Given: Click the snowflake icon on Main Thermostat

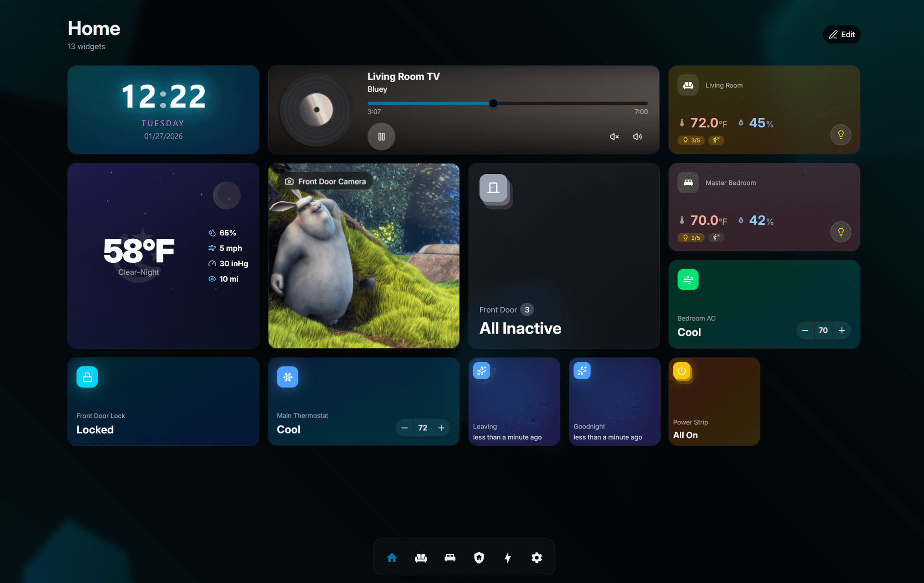Looking at the screenshot, I should (287, 377).
